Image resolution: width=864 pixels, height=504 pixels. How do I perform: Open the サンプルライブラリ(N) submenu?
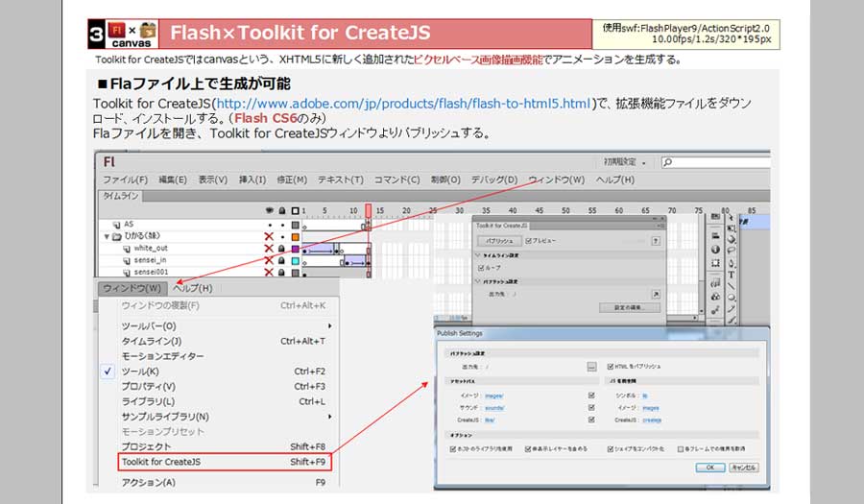[x=165, y=417]
